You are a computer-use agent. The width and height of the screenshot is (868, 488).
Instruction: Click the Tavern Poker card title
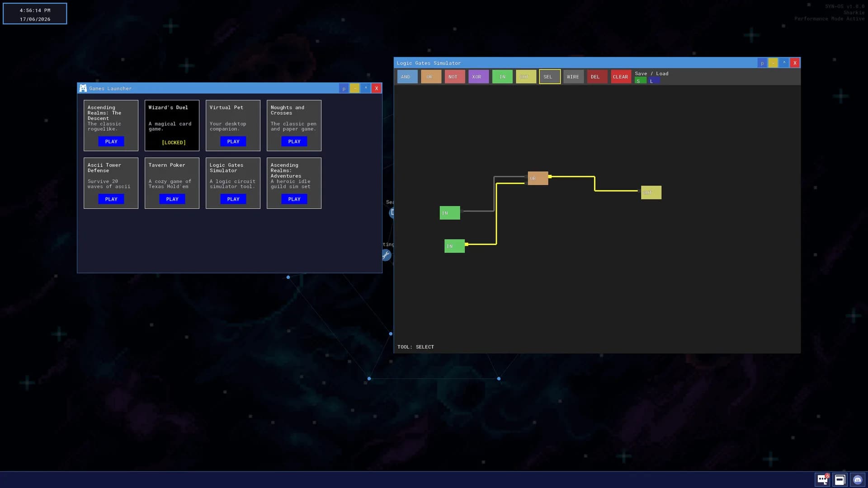click(167, 165)
